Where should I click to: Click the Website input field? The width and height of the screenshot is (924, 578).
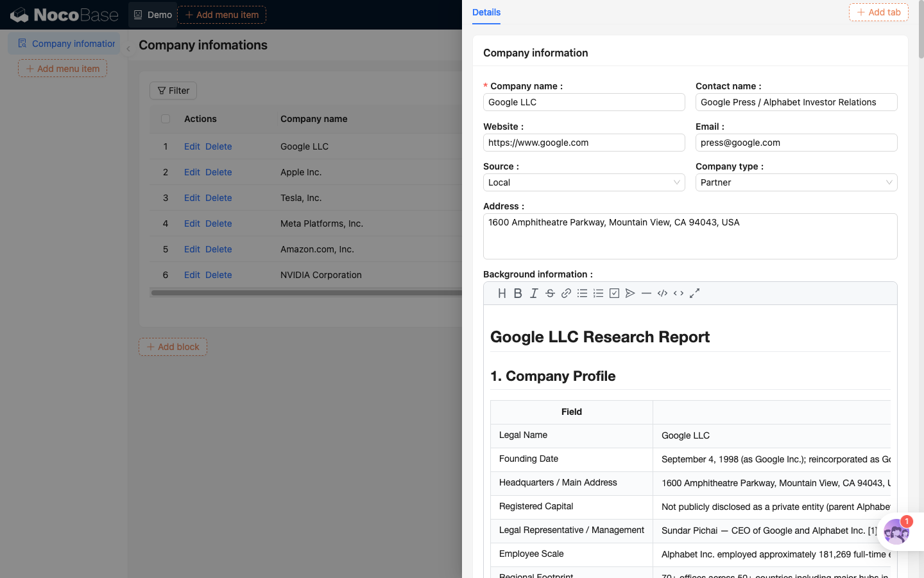click(x=584, y=143)
